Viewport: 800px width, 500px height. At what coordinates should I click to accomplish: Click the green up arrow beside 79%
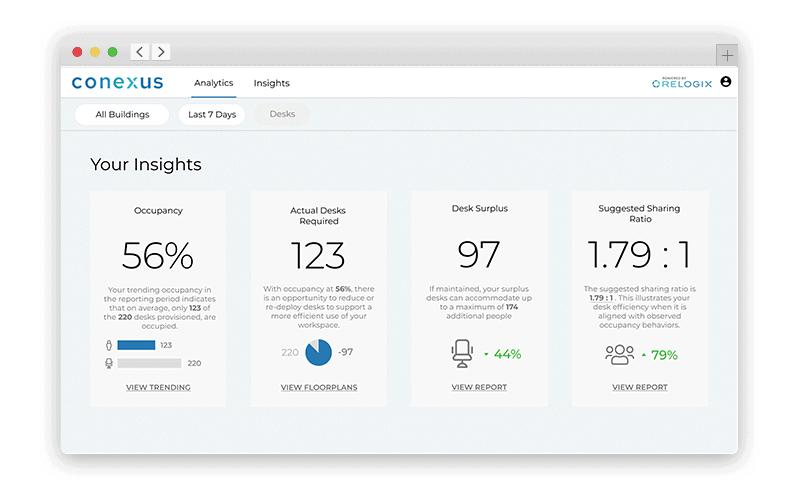pyautogui.click(x=644, y=355)
